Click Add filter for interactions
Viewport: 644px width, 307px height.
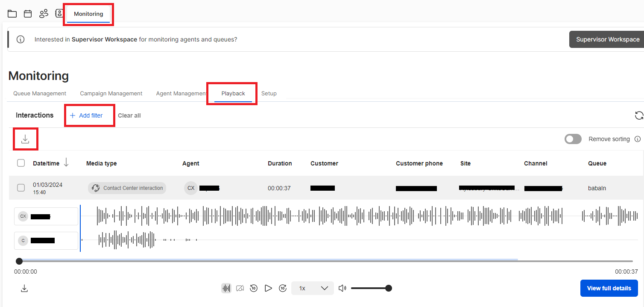(86, 115)
